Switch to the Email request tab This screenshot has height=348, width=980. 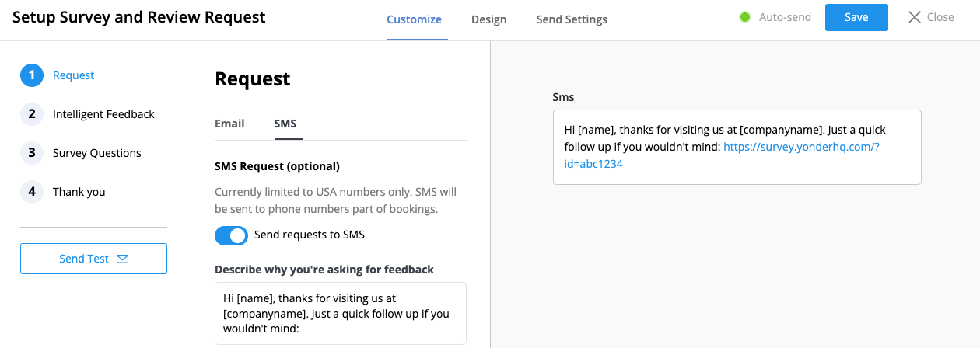click(229, 124)
